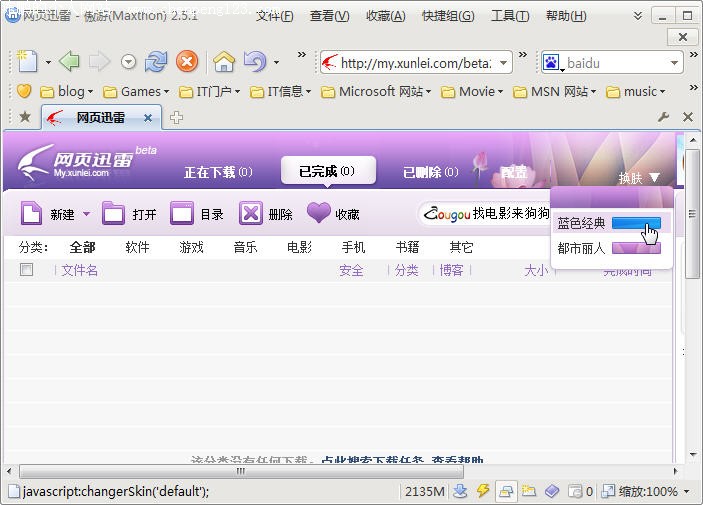Tick the select-all checkbox beside 文件名

click(27, 270)
